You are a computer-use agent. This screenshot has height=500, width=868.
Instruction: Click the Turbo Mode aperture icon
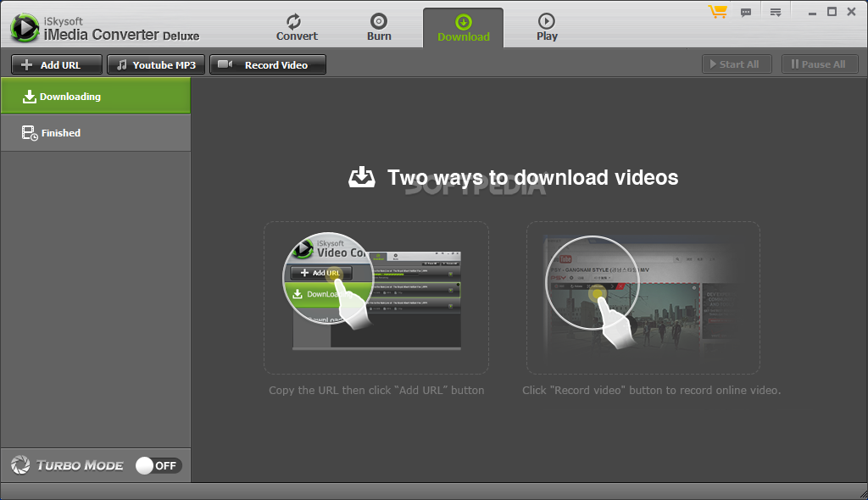tap(20, 465)
